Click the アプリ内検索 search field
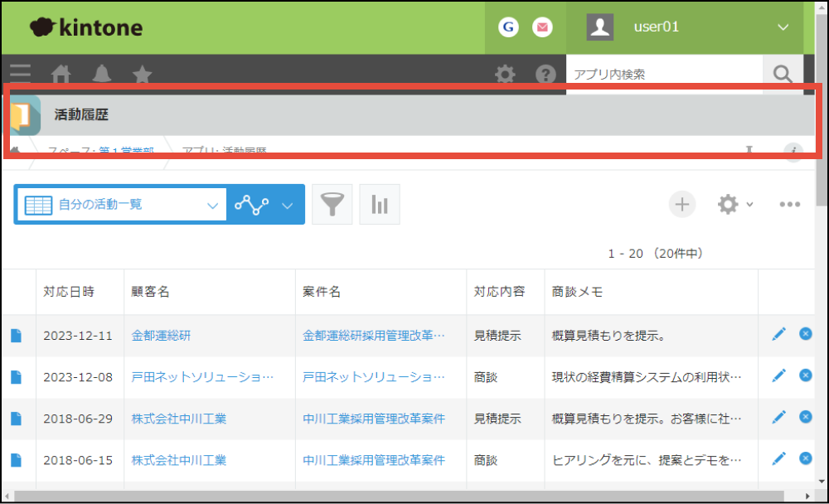The width and height of the screenshot is (829, 504). pos(663,75)
